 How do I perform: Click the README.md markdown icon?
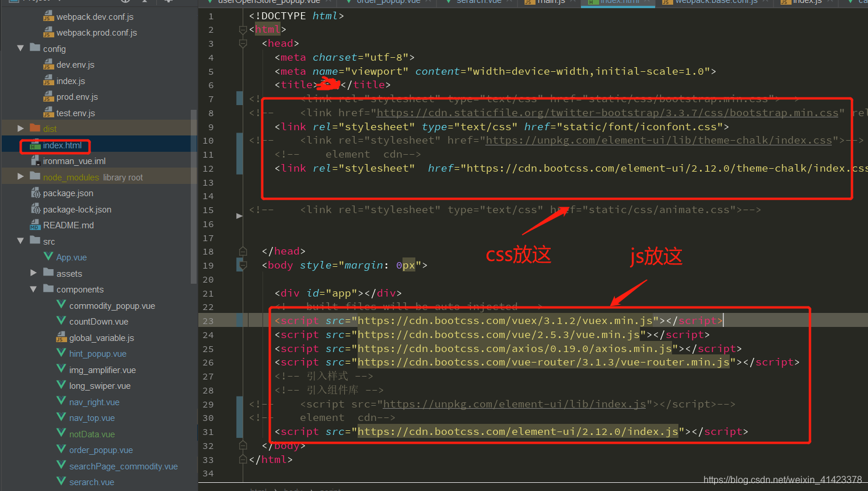(x=35, y=225)
